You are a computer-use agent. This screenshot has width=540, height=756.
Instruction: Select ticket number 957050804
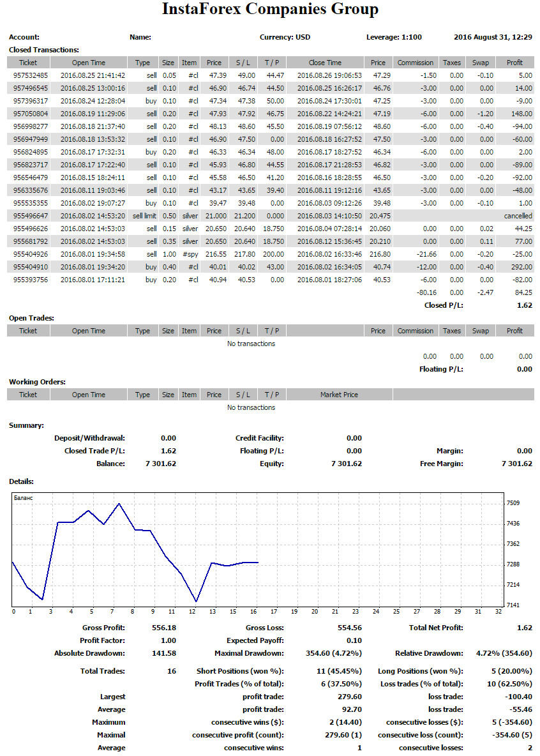click(31, 114)
